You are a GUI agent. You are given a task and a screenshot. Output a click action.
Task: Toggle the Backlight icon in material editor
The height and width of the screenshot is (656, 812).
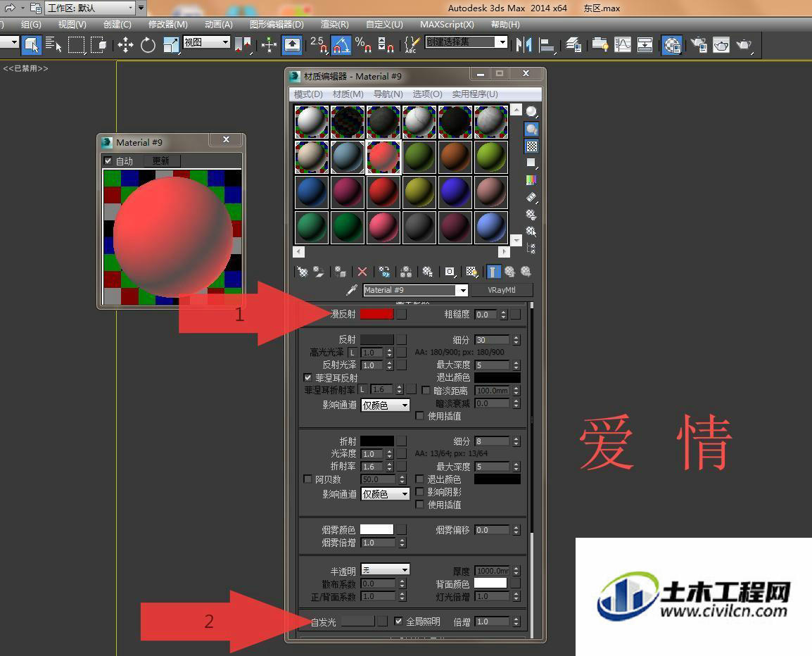531,129
